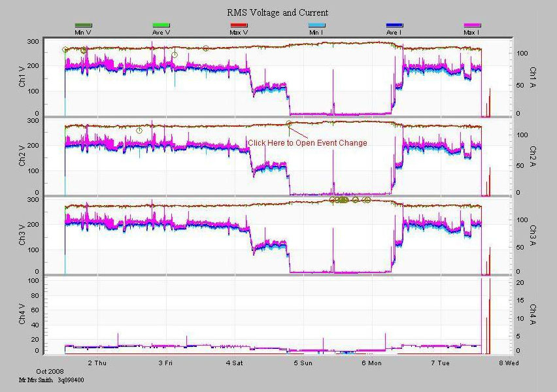
Task: Select the Ave V bright green legend swatch
Action: click(x=161, y=25)
